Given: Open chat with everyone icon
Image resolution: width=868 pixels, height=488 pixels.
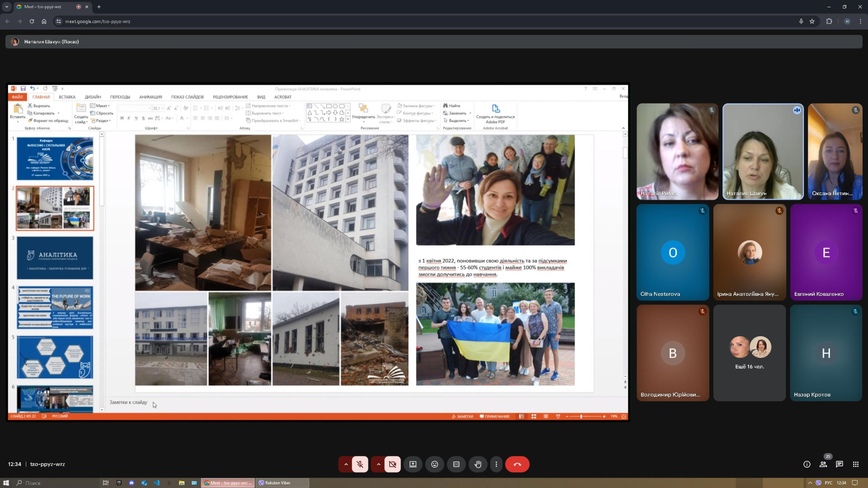Looking at the screenshot, I should click(x=840, y=464).
